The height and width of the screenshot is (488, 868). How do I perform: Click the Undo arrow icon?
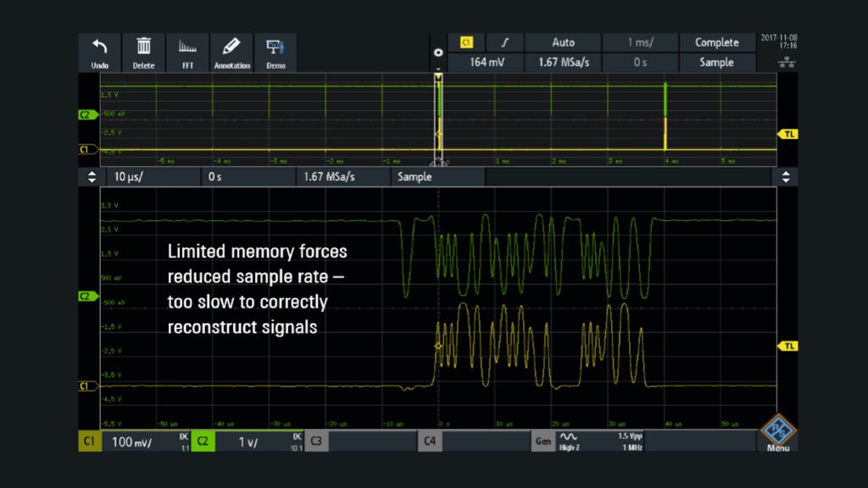pyautogui.click(x=100, y=52)
